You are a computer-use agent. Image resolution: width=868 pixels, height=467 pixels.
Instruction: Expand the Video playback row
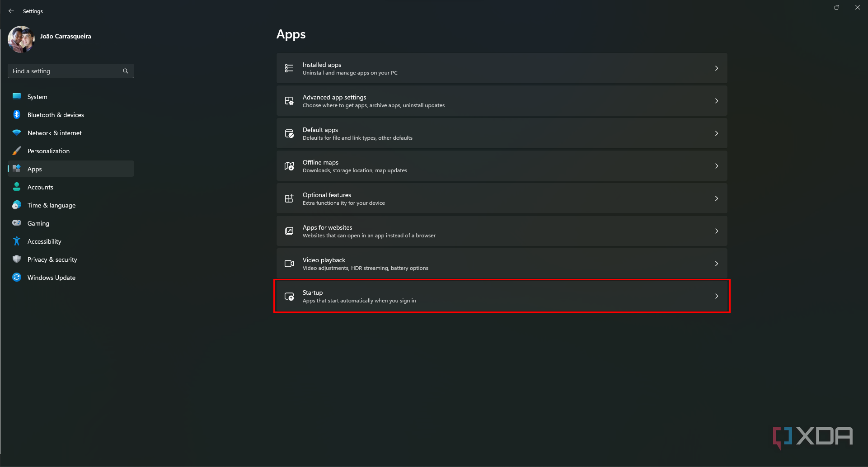click(716, 263)
